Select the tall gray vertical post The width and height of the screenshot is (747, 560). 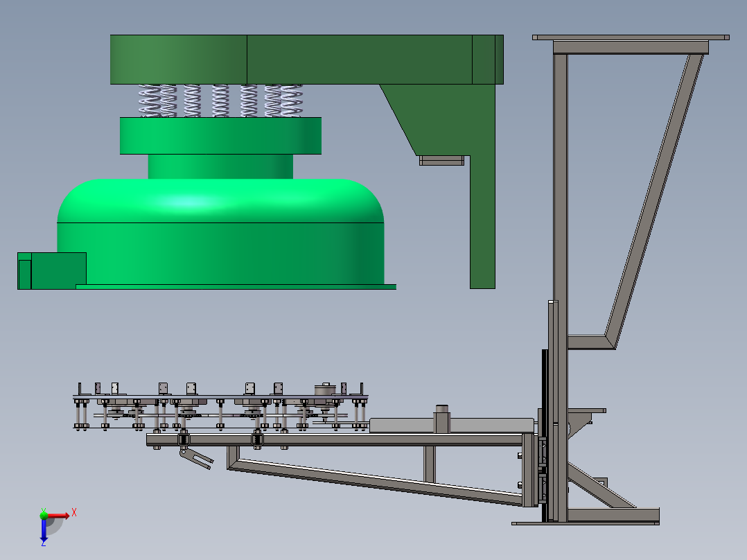(560, 286)
